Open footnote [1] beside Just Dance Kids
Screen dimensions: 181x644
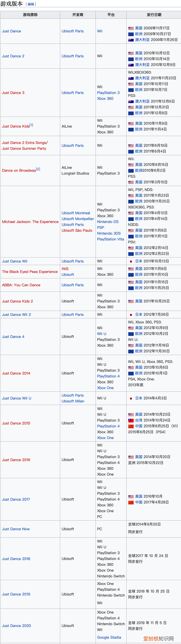[x=31, y=125]
